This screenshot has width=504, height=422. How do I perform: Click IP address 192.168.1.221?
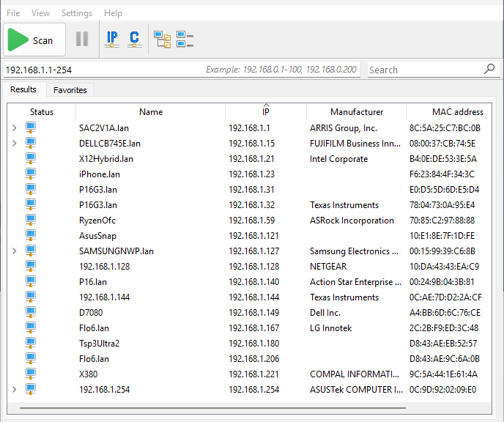[x=253, y=374]
